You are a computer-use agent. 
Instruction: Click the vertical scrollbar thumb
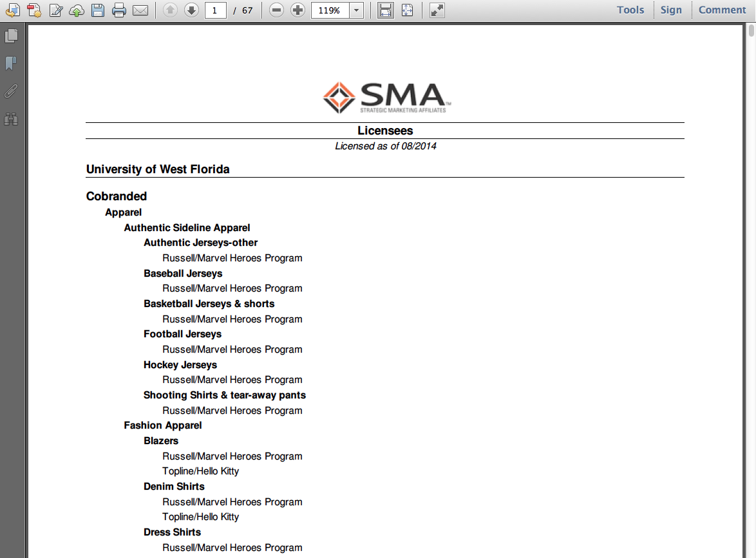(x=751, y=31)
